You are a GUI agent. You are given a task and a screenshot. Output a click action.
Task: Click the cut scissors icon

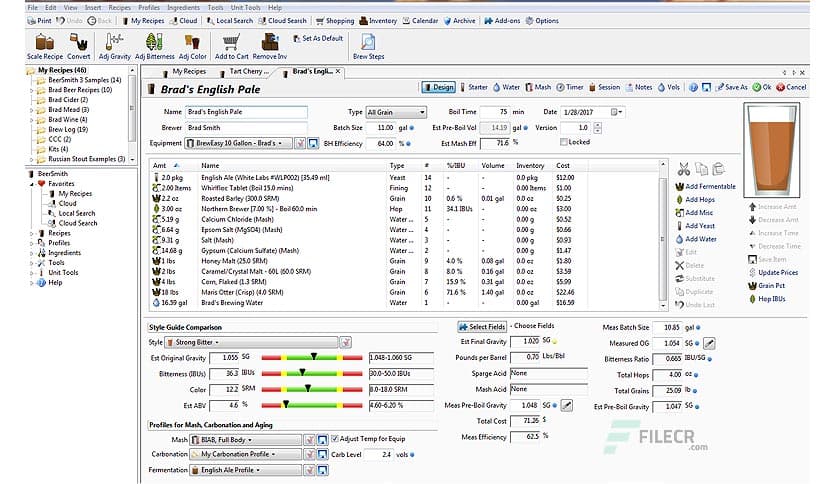684,170
